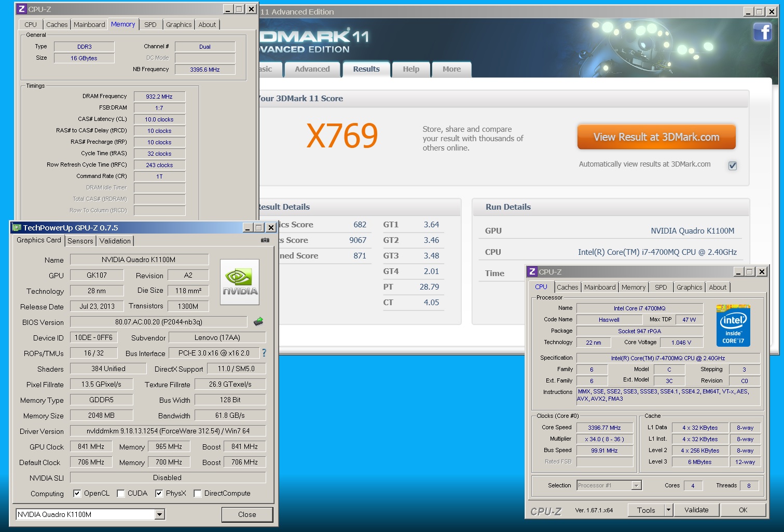
Task: Click the BIOS save chip icon in GPU-Z
Action: pyautogui.click(x=258, y=322)
